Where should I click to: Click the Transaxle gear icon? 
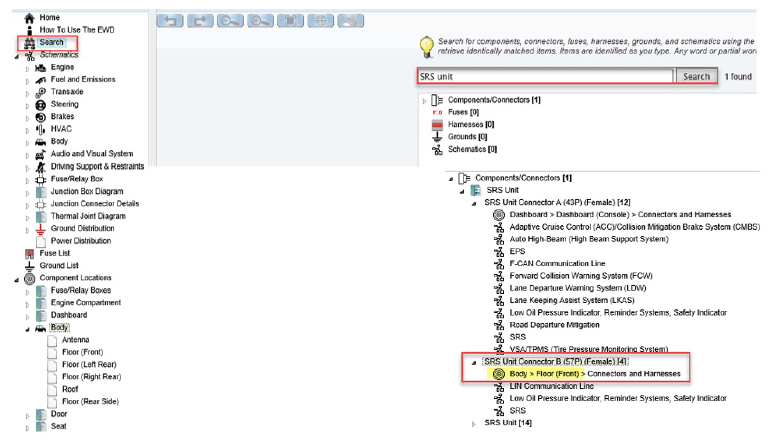(40, 92)
